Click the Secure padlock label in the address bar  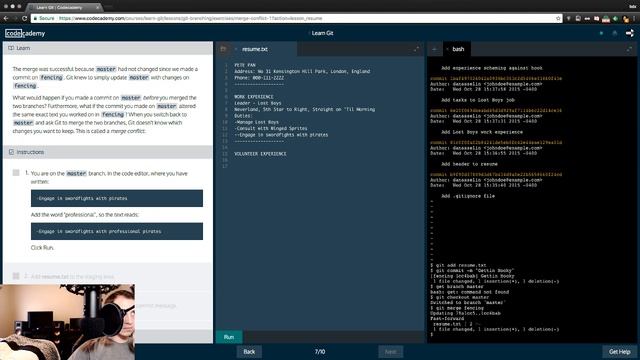44,18
